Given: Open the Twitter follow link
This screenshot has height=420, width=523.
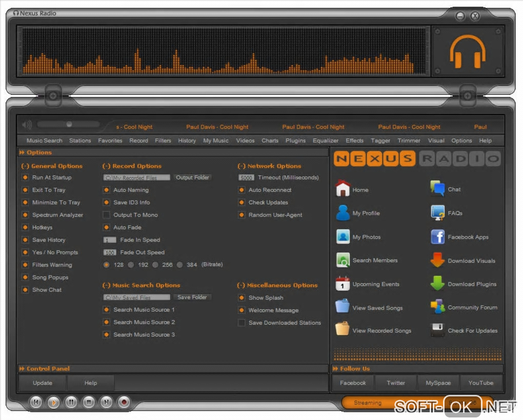Looking at the screenshot, I should (396, 383).
